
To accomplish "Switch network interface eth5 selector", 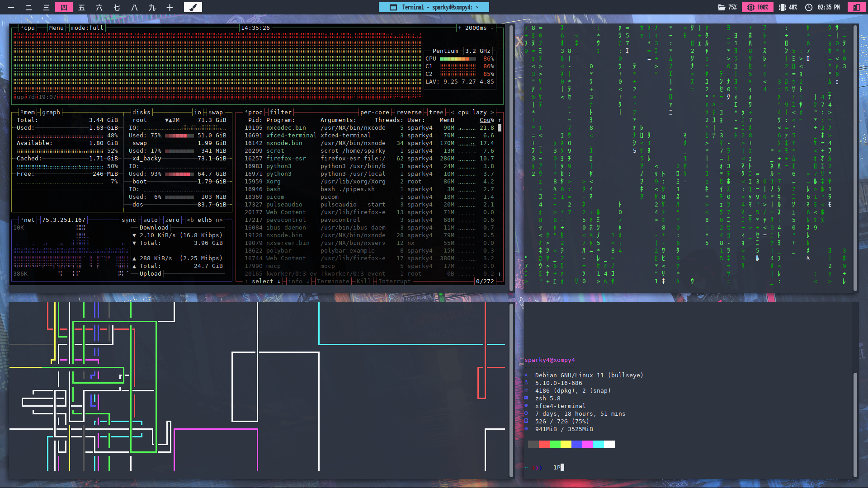I will point(204,220).
